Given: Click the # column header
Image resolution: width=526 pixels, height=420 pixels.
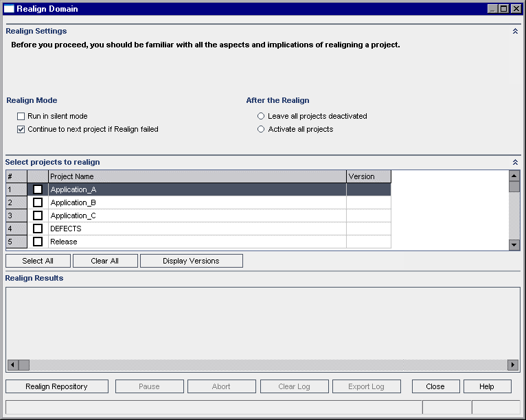Looking at the screenshot, I should (x=16, y=176).
